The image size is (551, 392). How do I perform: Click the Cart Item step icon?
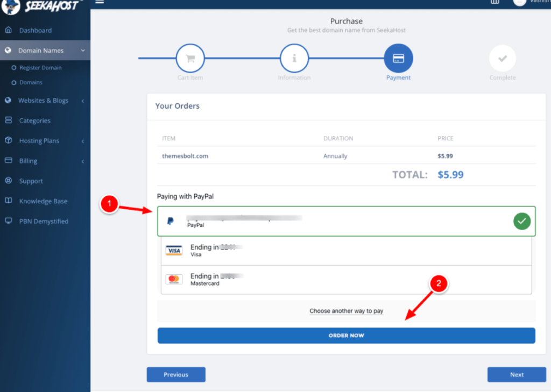(190, 59)
